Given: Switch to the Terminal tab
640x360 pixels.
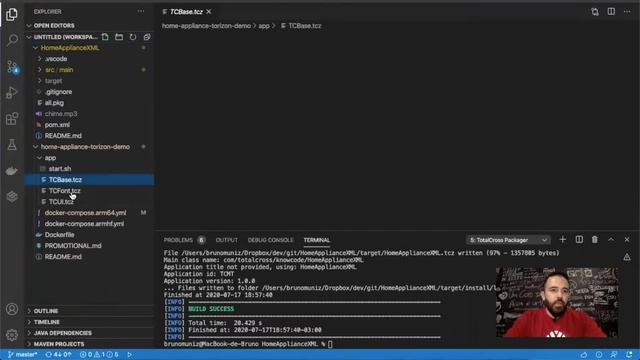Looking at the screenshot, I should click(x=317, y=240).
